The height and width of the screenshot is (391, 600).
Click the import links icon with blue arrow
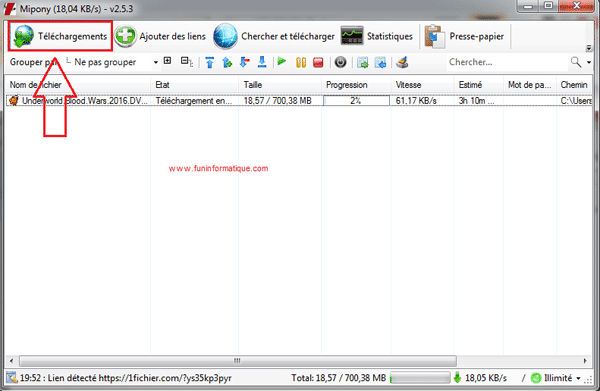click(x=380, y=62)
